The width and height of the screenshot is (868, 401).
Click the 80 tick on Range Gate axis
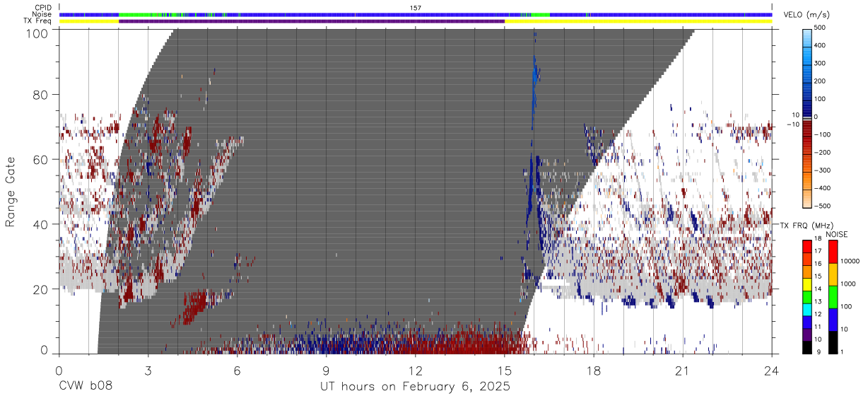pos(40,94)
